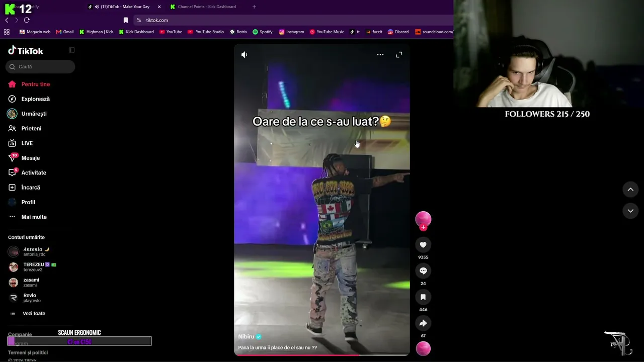Pause the video by clicking the player
This screenshot has height=362, width=644.
point(322,200)
